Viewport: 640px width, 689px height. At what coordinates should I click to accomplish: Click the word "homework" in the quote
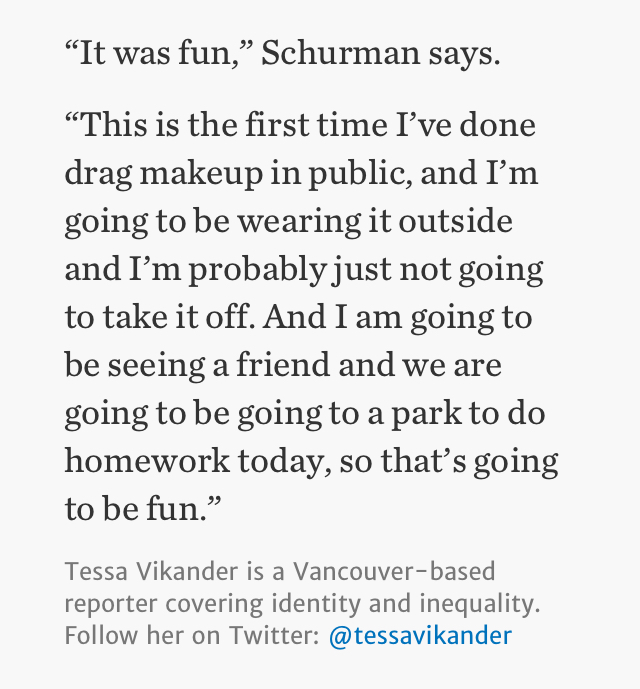point(147,461)
